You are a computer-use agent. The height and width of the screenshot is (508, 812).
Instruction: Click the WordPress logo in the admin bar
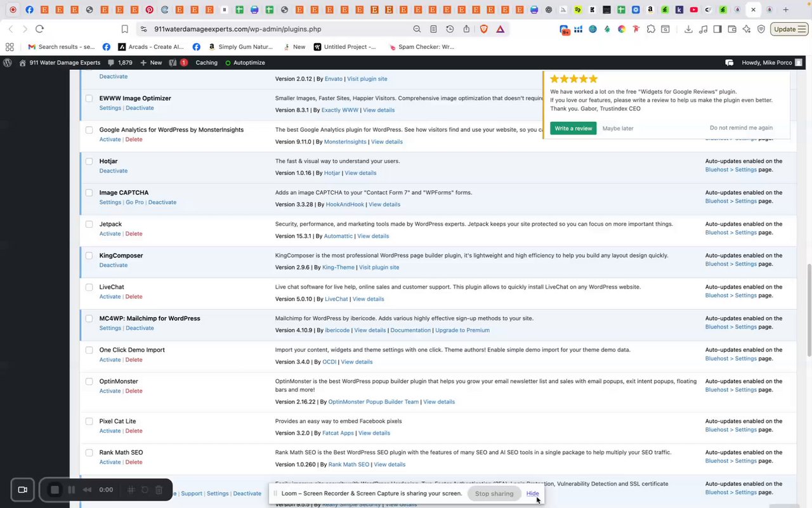[8, 63]
